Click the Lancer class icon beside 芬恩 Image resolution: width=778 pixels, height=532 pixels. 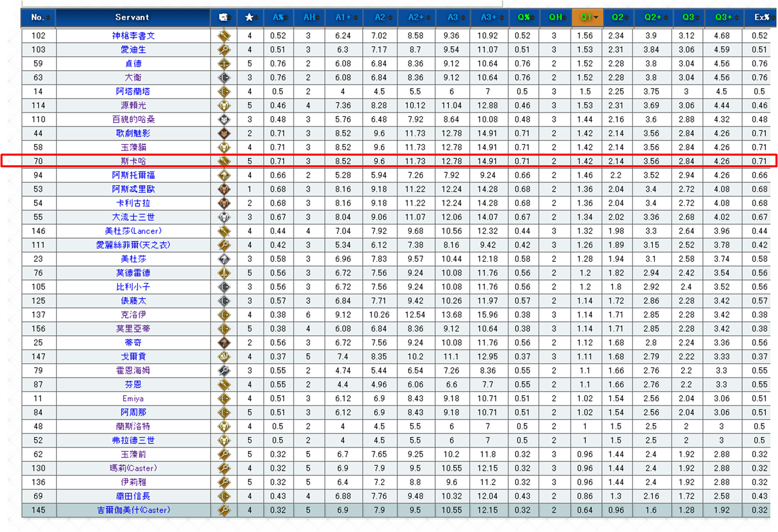click(x=224, y=385)
